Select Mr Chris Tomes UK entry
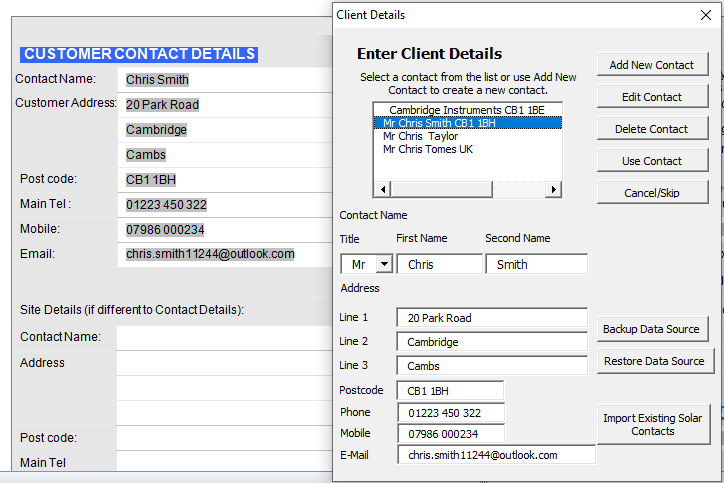 click(427, 149)
